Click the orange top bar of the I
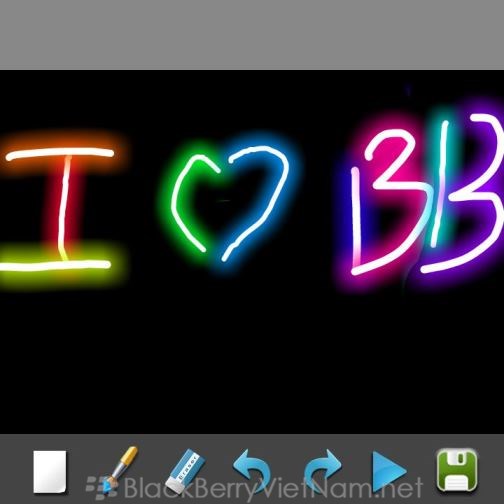This screenshot has height=504, width=504. (60, 154)
